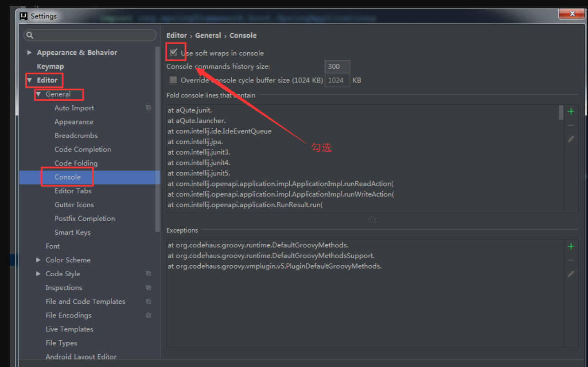Click project-level icon next to File Encodings
This screenshot has width=588, height=367.
(148, 315)
